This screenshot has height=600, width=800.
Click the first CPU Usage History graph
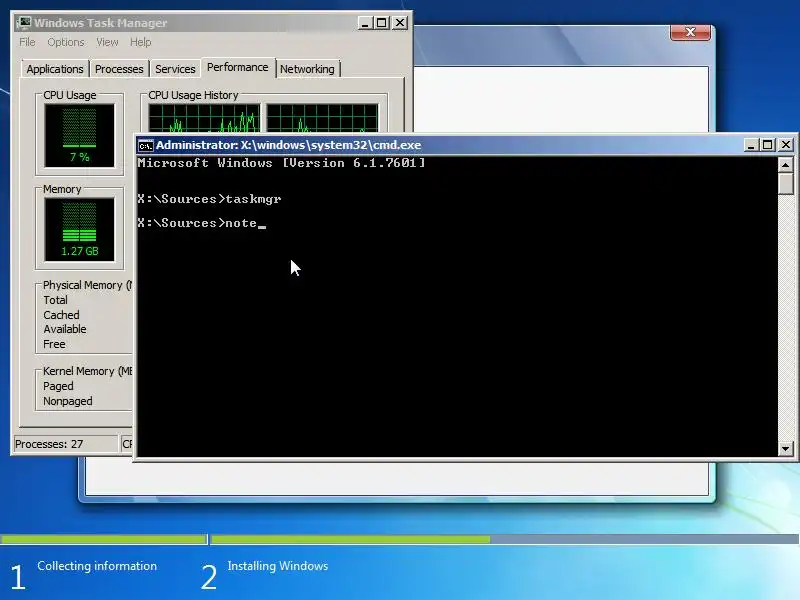point(204,118)
